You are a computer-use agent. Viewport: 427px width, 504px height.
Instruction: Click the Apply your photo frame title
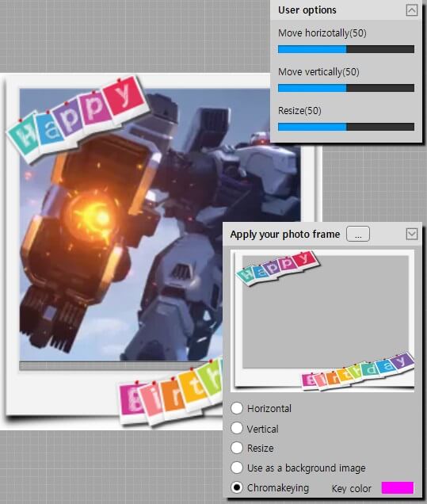(285, 235)
